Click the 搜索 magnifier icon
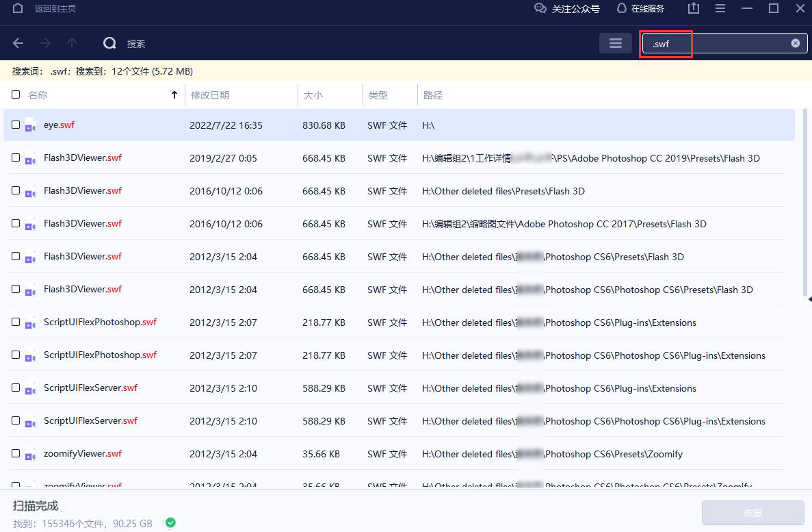 [109, 43]
